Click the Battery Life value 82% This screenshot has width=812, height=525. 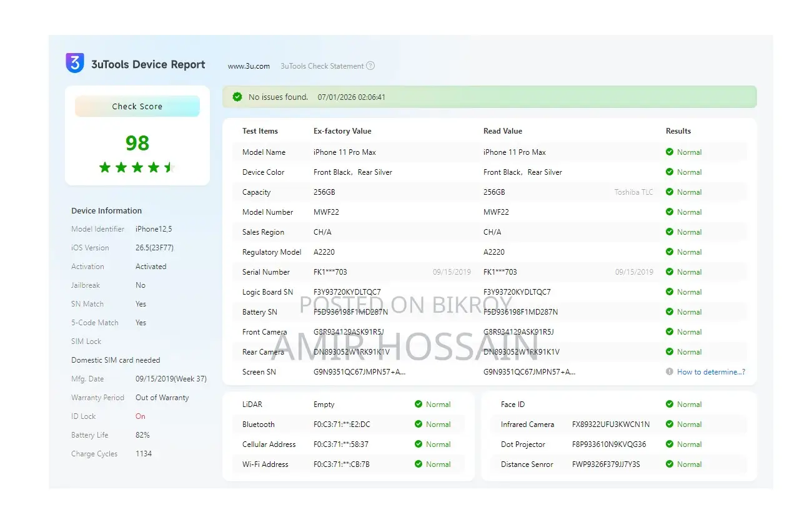(142, 435)
